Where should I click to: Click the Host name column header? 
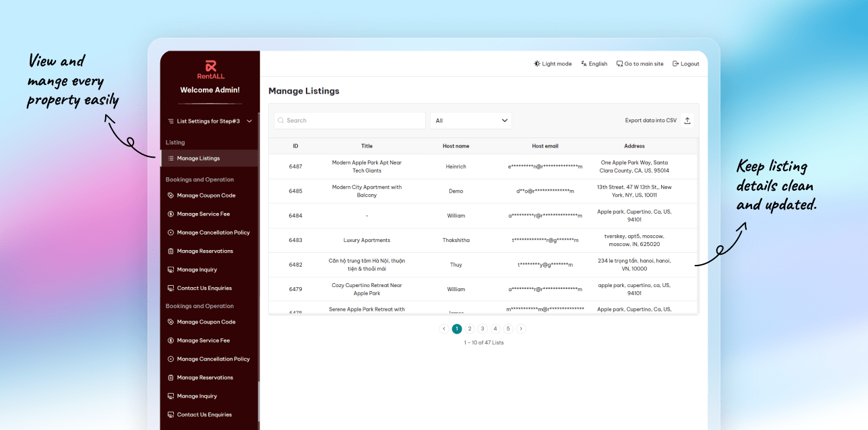pos(456,146)
